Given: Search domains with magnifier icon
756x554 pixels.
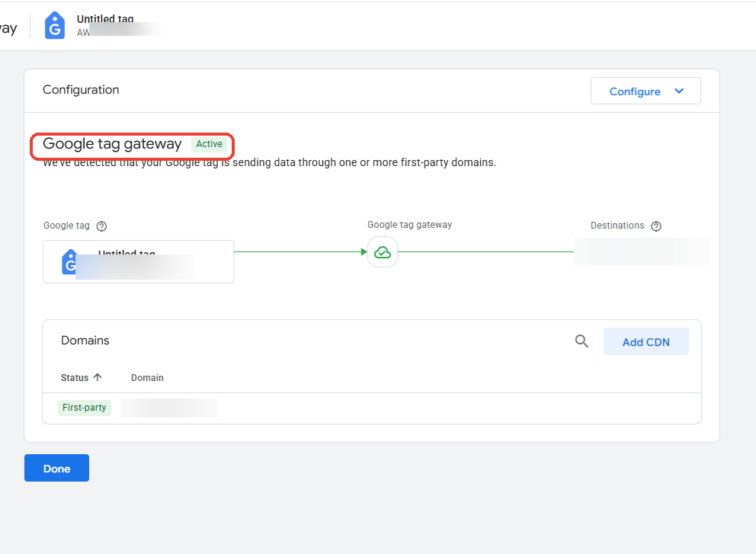Looking at the screenshot, I should point(581,341).
